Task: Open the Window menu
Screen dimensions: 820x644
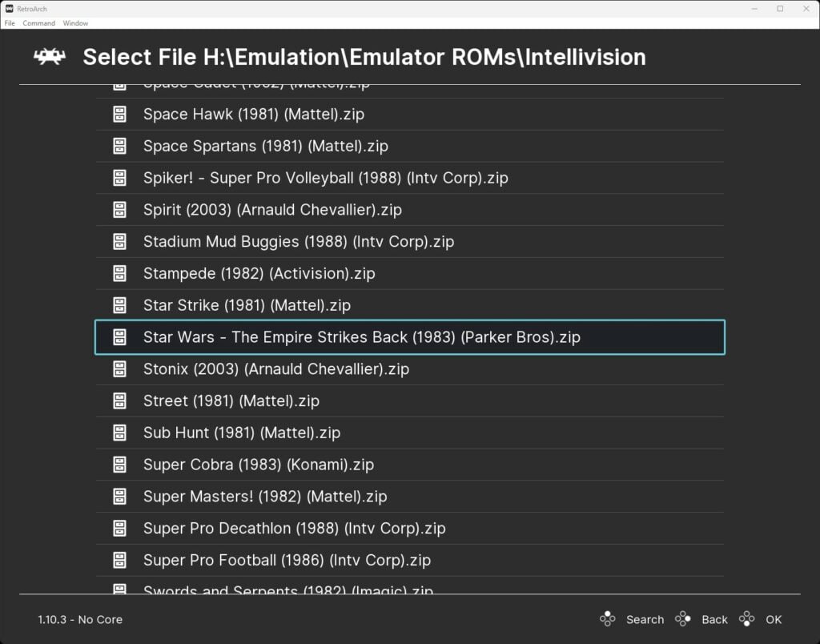Action: 75,23
